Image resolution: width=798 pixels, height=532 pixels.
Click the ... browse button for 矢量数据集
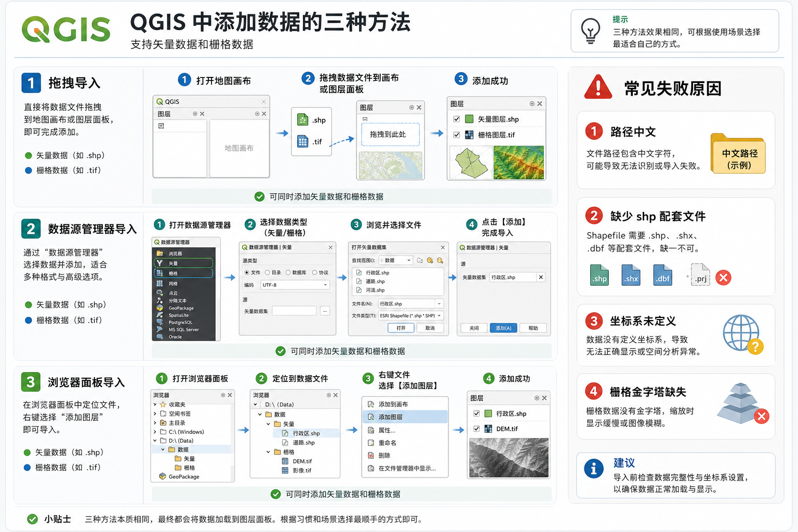click(325, 311)
